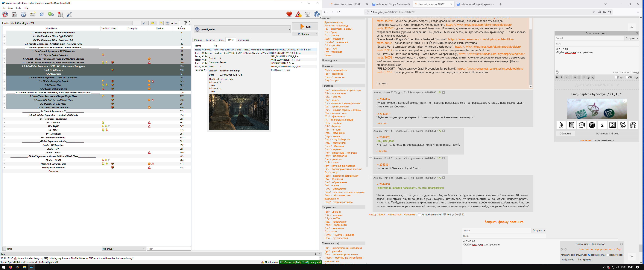This screenshot has width=644, height=270.
Task: Click the browser address bar URL
Action: click(x=393, y=12)
